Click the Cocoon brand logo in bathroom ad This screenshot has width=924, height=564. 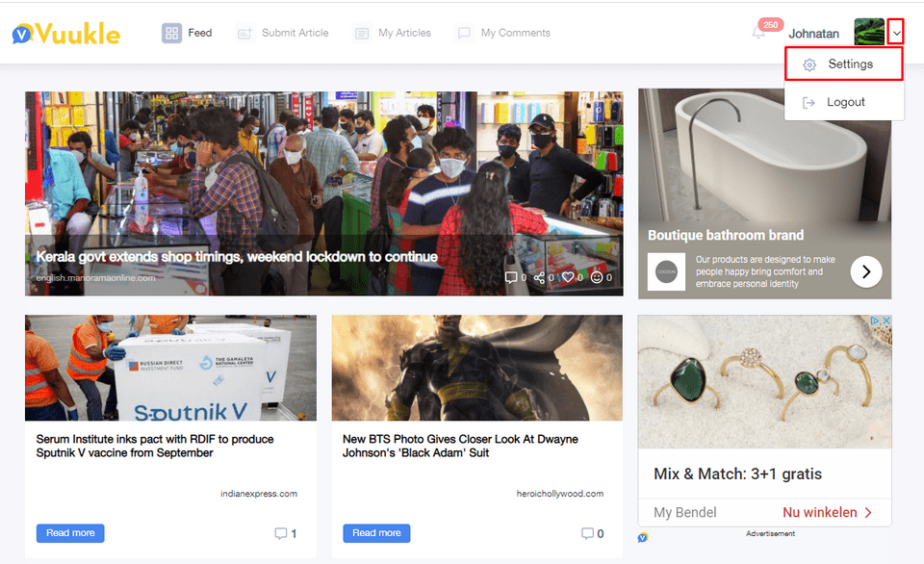click(666, 271)
